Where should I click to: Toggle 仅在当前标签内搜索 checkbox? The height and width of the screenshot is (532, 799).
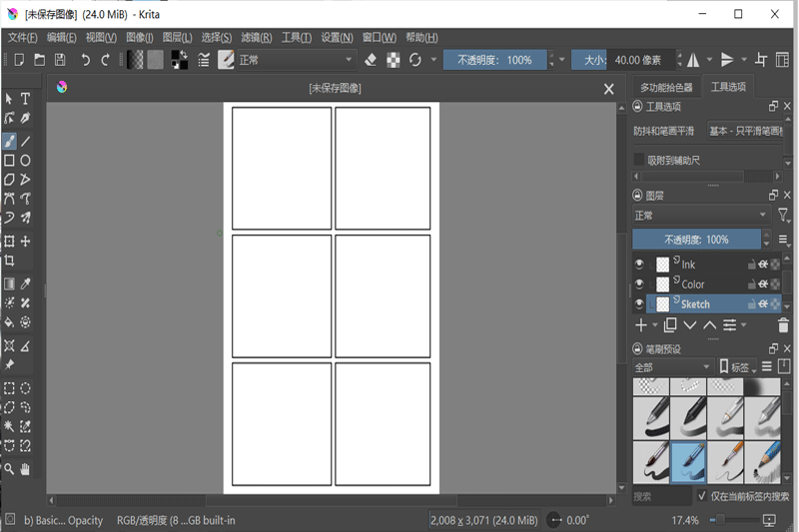coord(702,496)
